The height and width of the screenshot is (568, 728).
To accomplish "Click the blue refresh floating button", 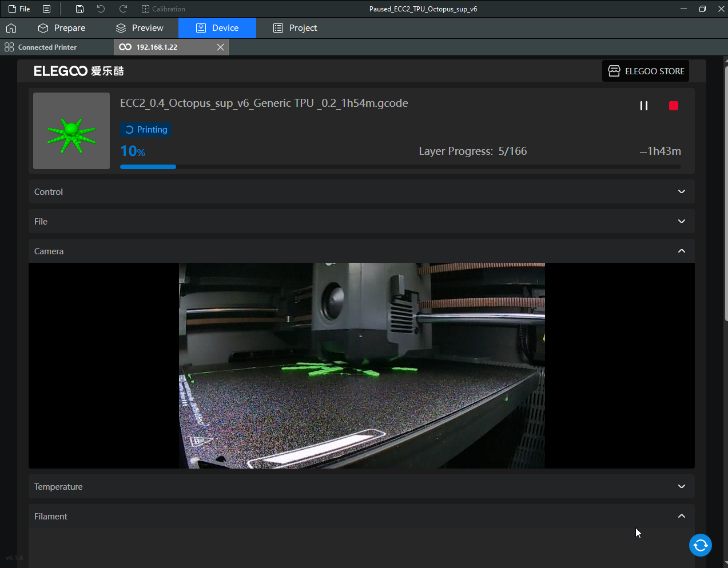I will coord(700,545).
